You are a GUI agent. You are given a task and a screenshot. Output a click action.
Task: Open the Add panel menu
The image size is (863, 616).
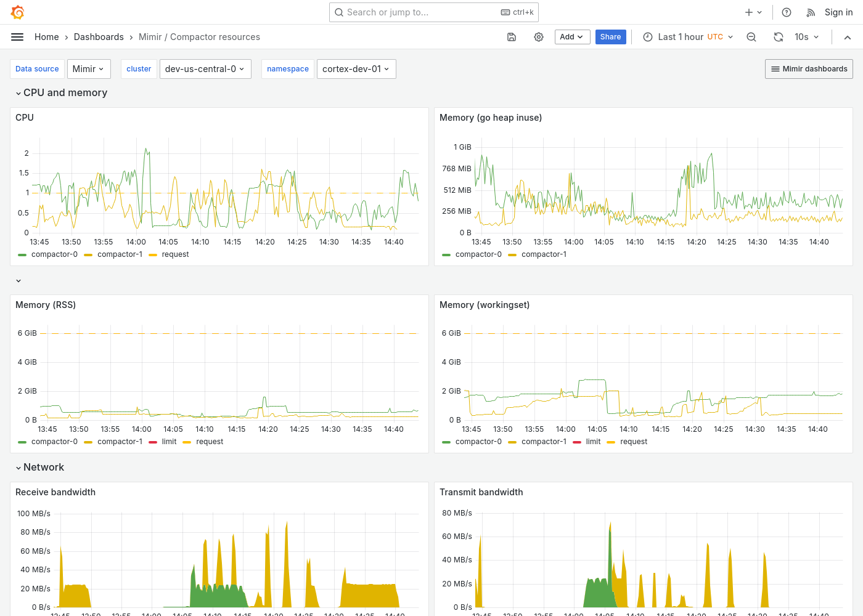[x=571, y=37]
